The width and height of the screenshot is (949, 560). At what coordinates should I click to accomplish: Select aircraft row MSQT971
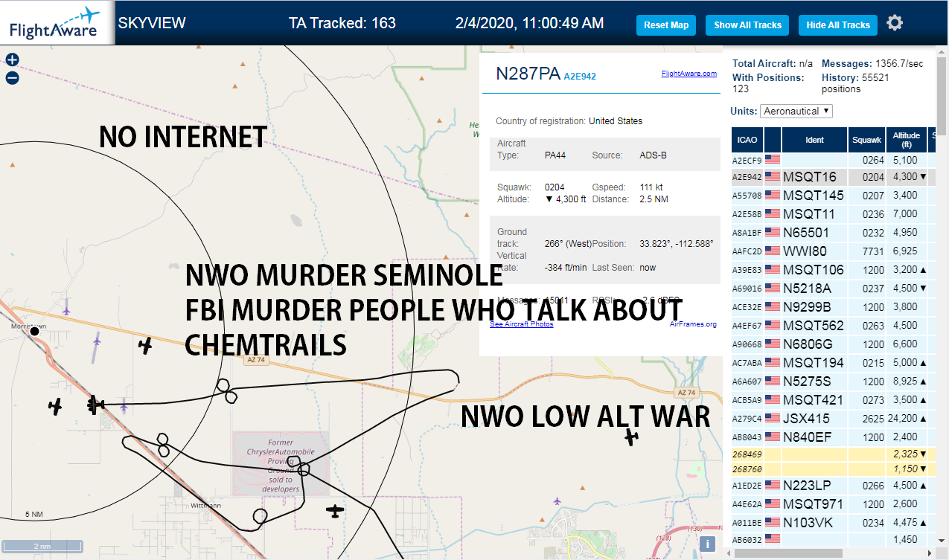pyautogui.click(x=834, y=504)
